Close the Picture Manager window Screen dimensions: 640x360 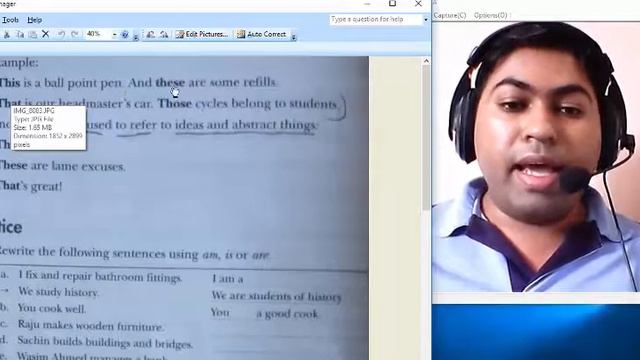point(418,4)
